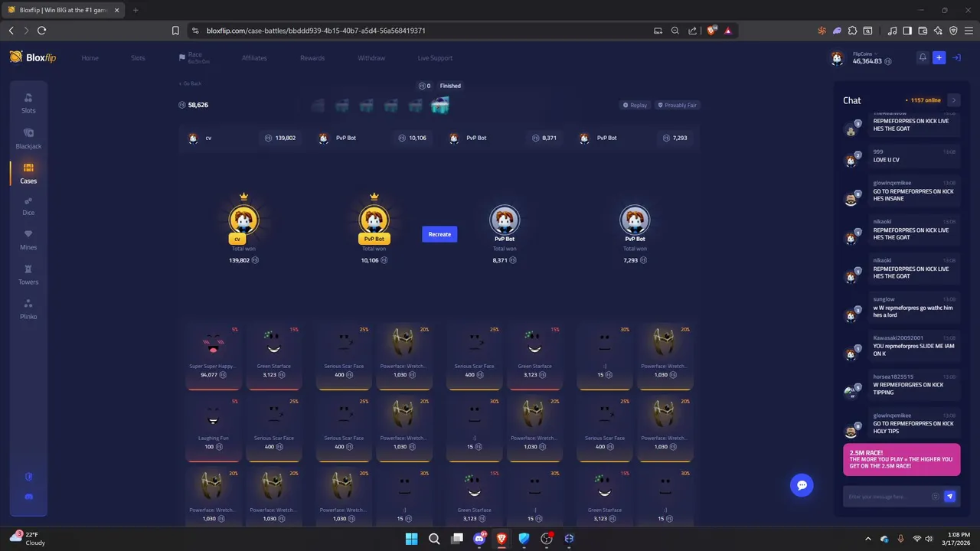Open taskbar Search
This screenshot has height=551, width=980.
[x=434, y=539]
